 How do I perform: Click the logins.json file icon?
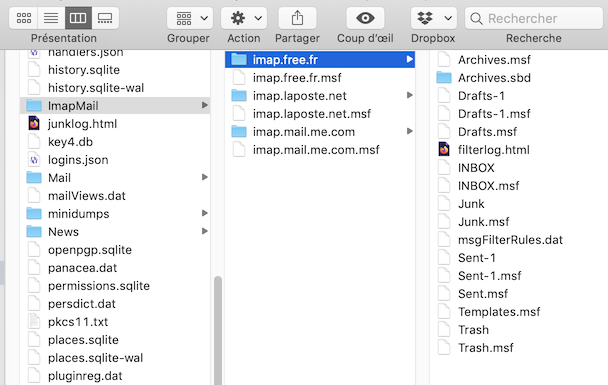pos(34,159)
